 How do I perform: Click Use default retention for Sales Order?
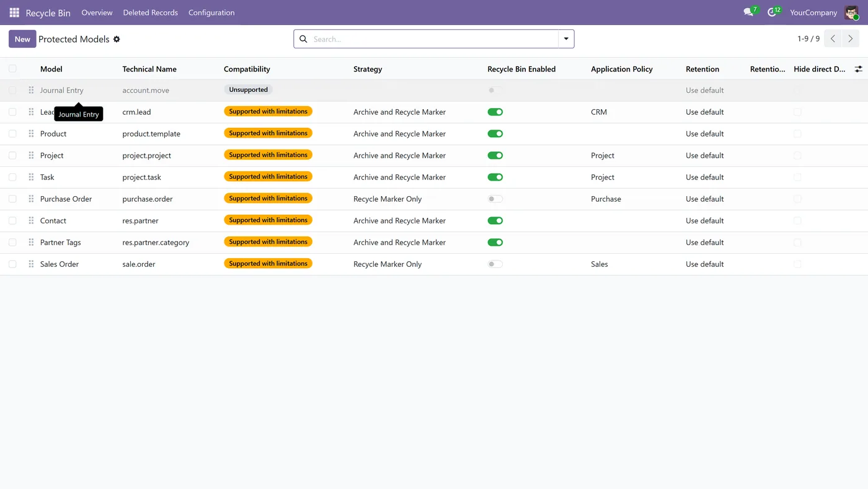tap(704, 264)
